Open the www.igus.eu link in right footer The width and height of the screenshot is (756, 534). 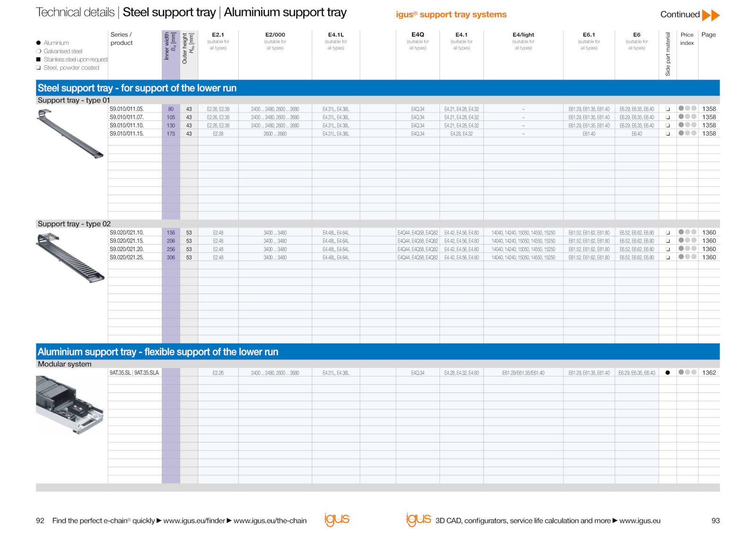pyautogui.click(x=640, y=521)
